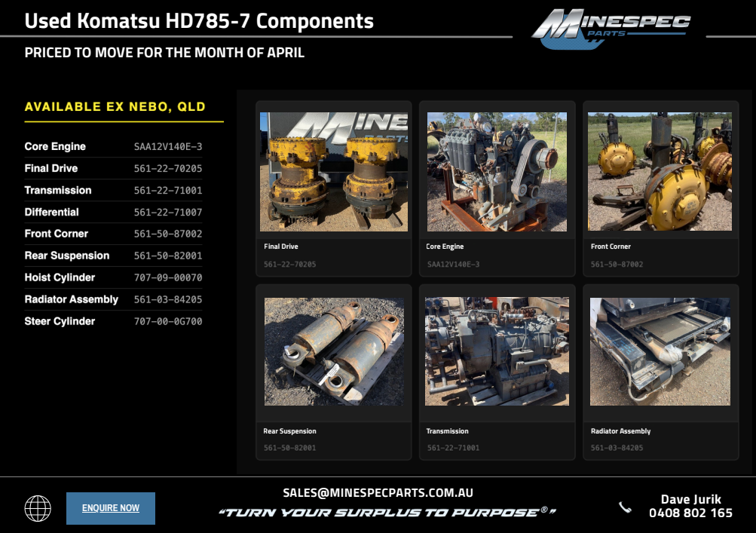Click the globe website icon bottom left
Viewport: 756px width, 533px height.
click(37, 507)
